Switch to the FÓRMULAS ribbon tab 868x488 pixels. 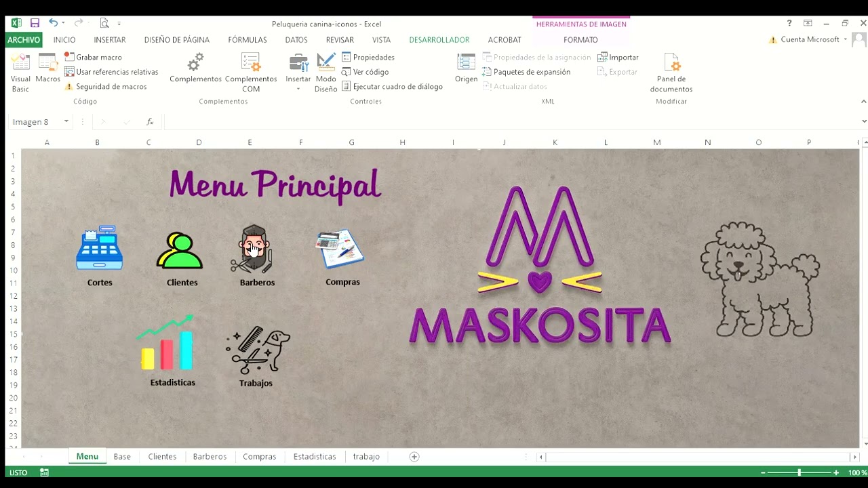[248, 40]
